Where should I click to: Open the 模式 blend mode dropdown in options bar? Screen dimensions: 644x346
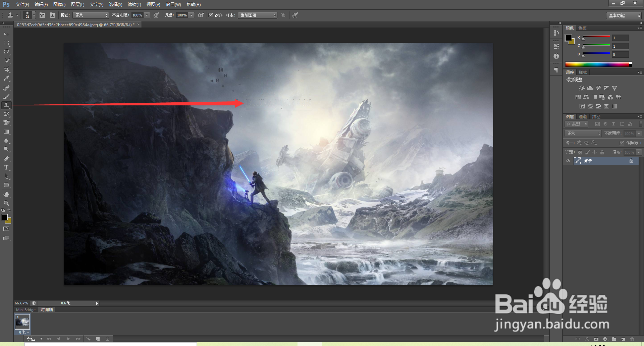(91, 15)
